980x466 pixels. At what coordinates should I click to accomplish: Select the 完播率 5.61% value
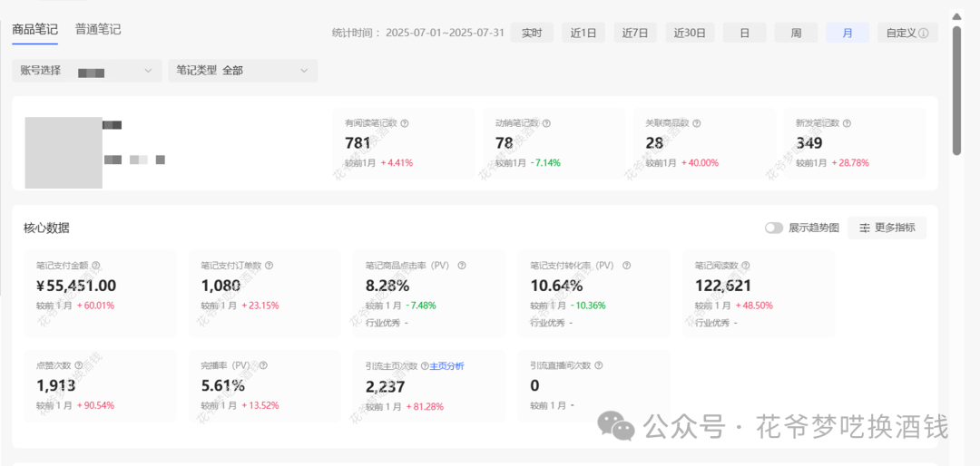(222, 386)
